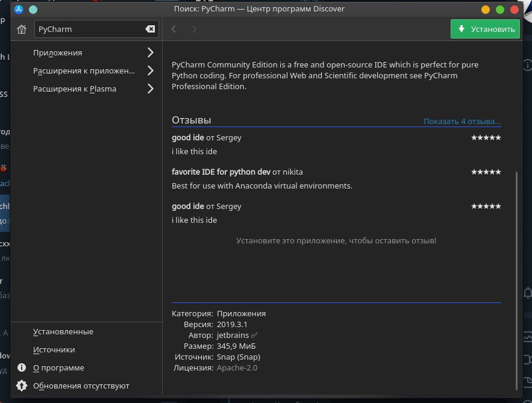Click the bell notification icon behind Discover
532x403 pixels.
tap(528, 293)
